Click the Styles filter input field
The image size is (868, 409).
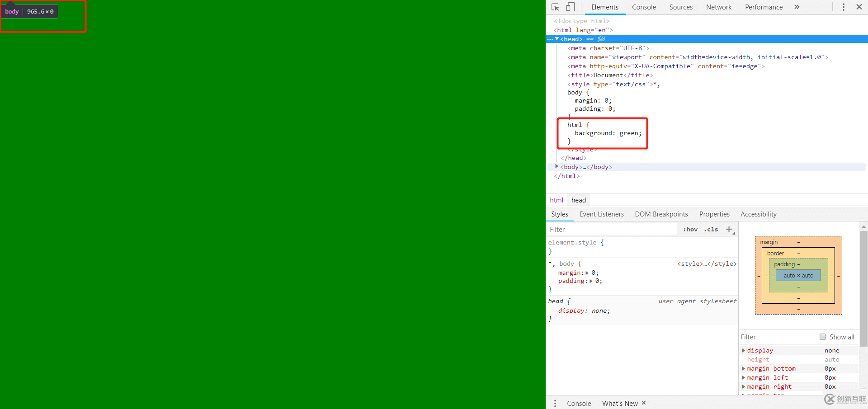pos(588,229)
